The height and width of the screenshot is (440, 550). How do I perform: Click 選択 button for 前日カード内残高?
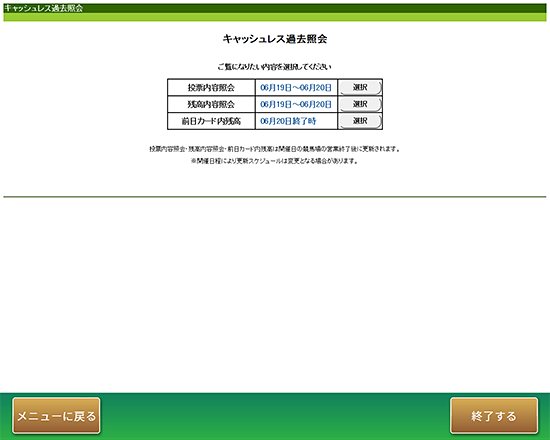pos(360,121)
